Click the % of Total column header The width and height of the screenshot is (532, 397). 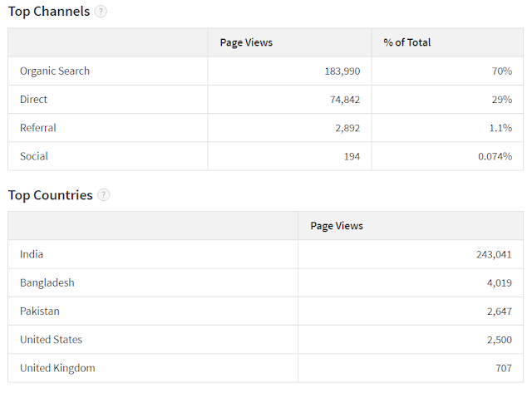pyautogui.click(x=407, y=42)
